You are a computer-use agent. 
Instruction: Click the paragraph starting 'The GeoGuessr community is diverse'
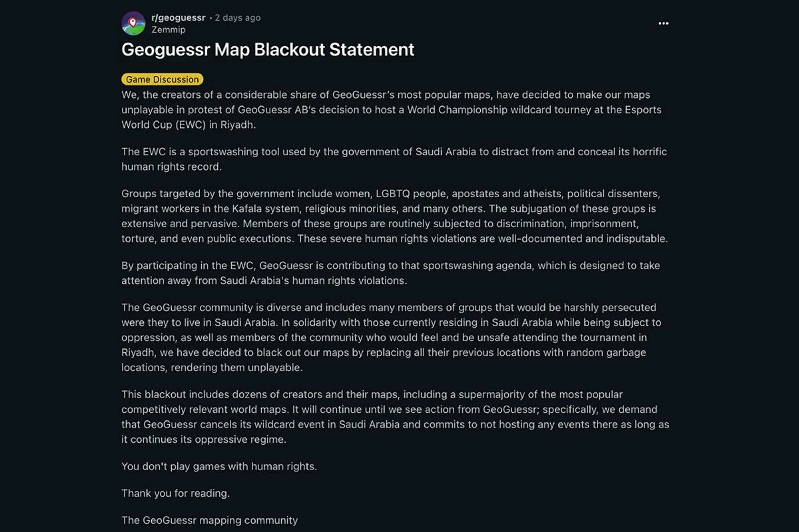(x=392, y=338)
